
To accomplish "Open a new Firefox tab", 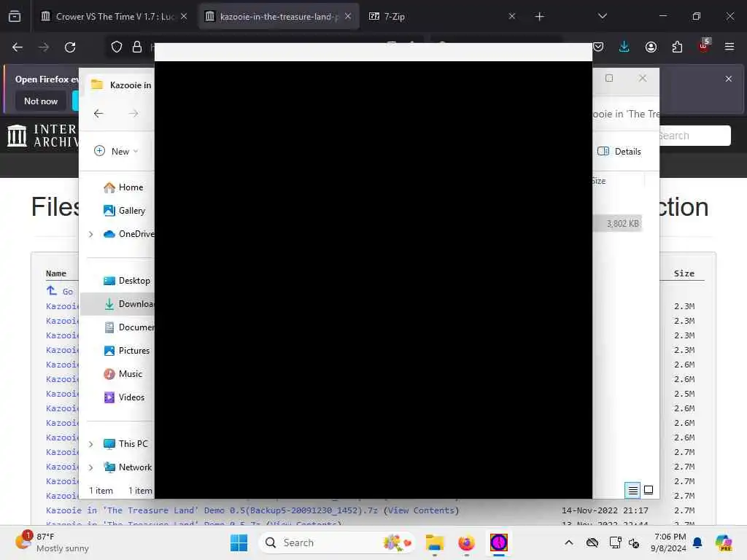I will click(x=539, y=17).
